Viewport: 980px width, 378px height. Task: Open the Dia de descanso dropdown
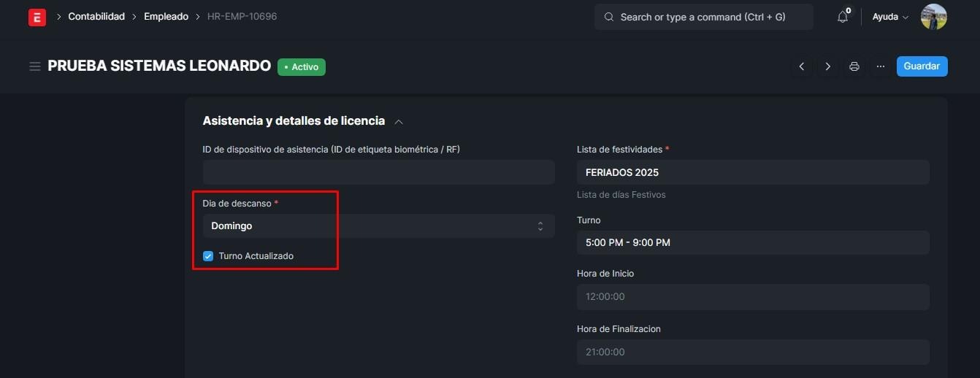378,226
